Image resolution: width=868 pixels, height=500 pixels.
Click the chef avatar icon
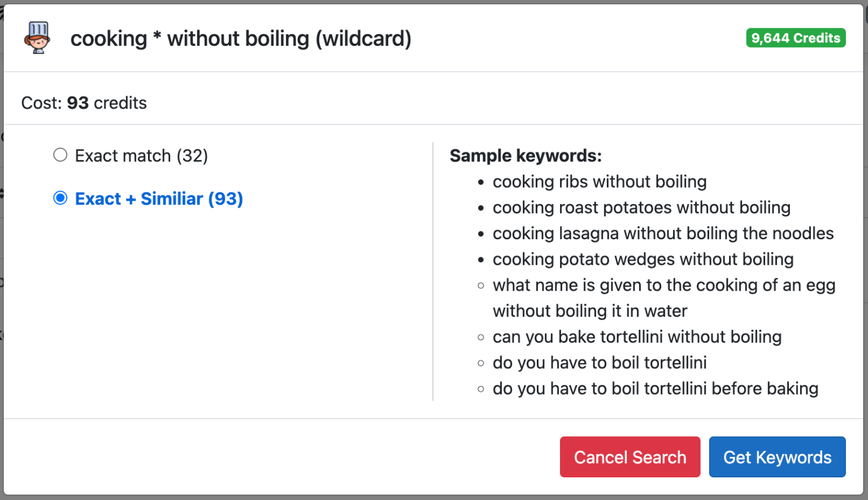(x=37, y=38)
